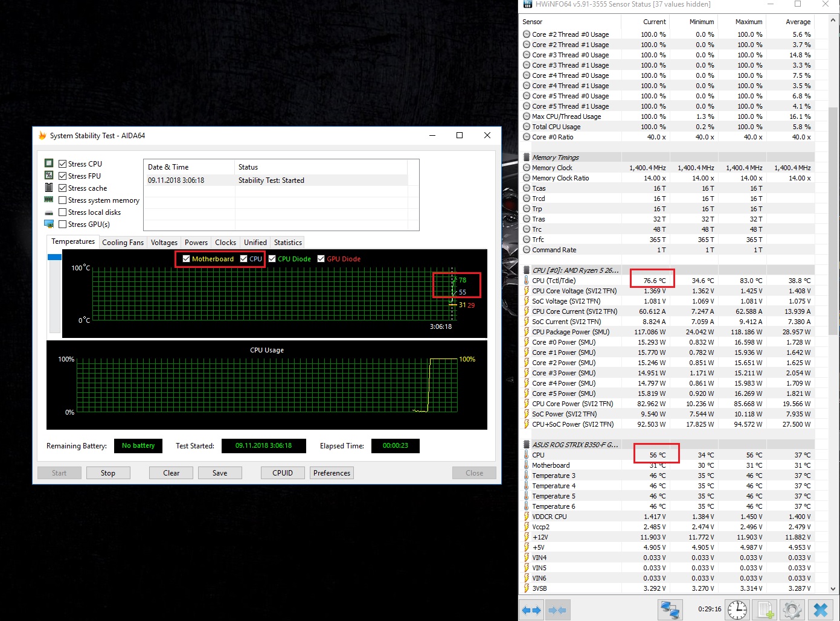Click the thermometer icon on Motherboard row

pyautogui.click(x=527, y=465)
